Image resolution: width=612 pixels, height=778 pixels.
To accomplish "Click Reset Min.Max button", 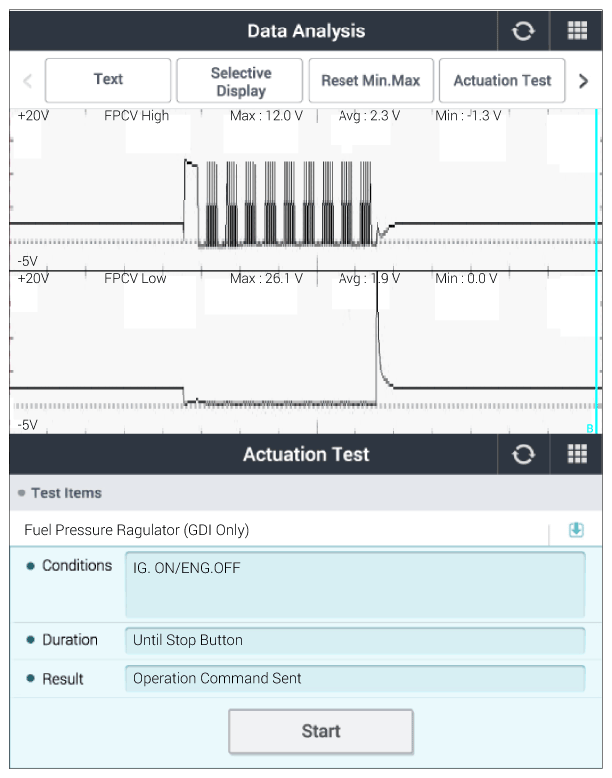I will (x=371, y=80).
